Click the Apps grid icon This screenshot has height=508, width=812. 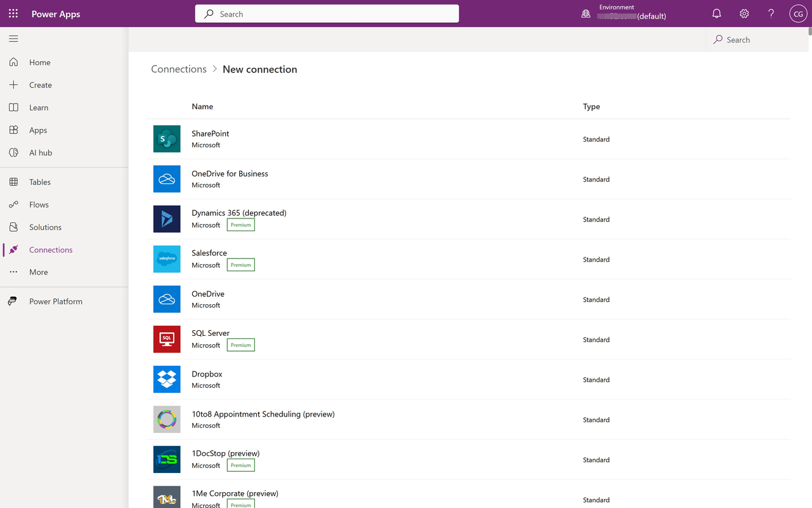[13, 130]
